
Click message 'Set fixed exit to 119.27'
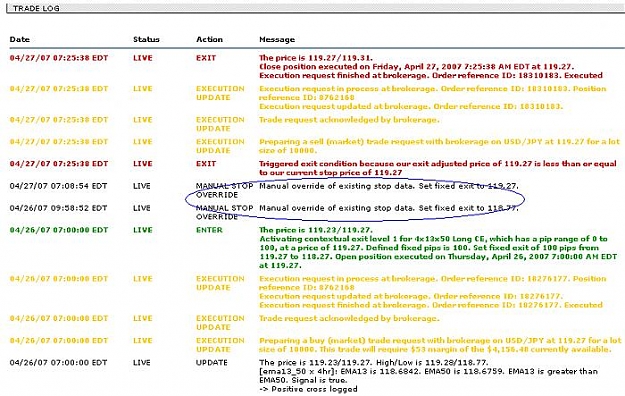pos(468,186)
